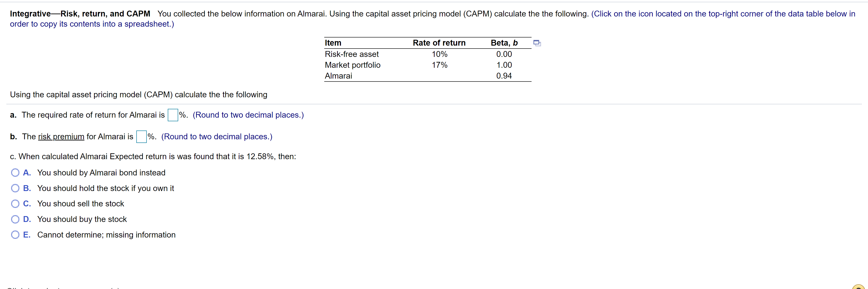Click label 'You shoud sell the stock'

80,204
